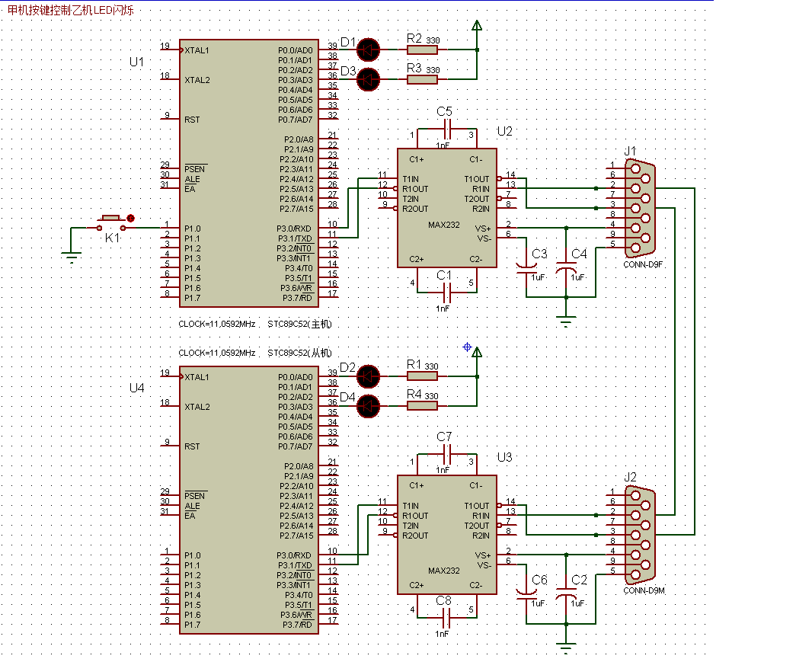Select power terminal arrow near R1
Screen dimensions: 812x662
(477, 352)
